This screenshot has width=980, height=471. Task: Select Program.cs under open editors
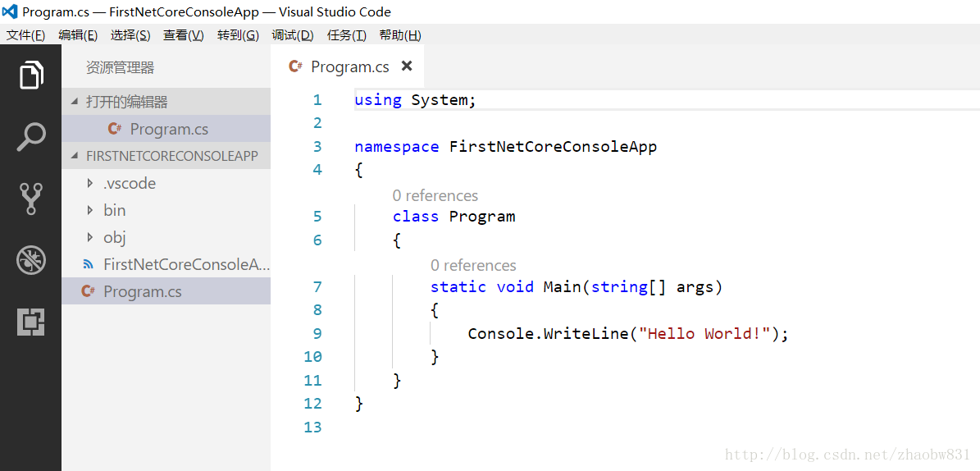pyautogui.click(x=166, y=129)
